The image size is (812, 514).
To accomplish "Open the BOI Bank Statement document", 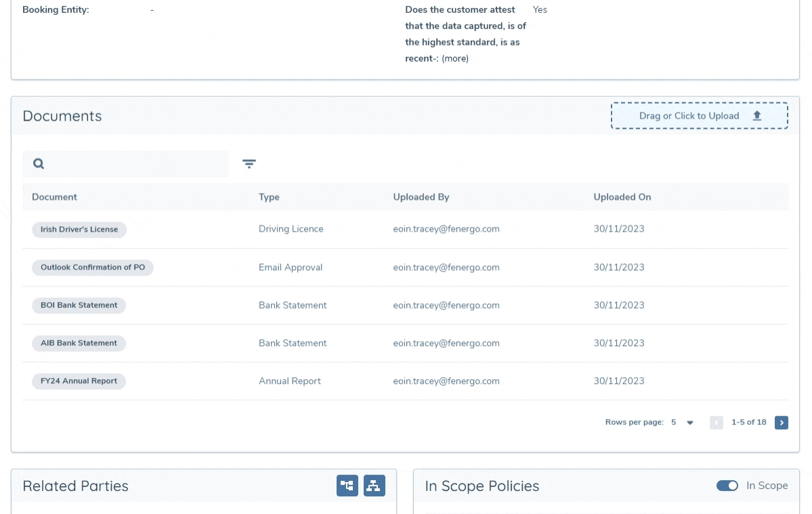I will 79,305.
